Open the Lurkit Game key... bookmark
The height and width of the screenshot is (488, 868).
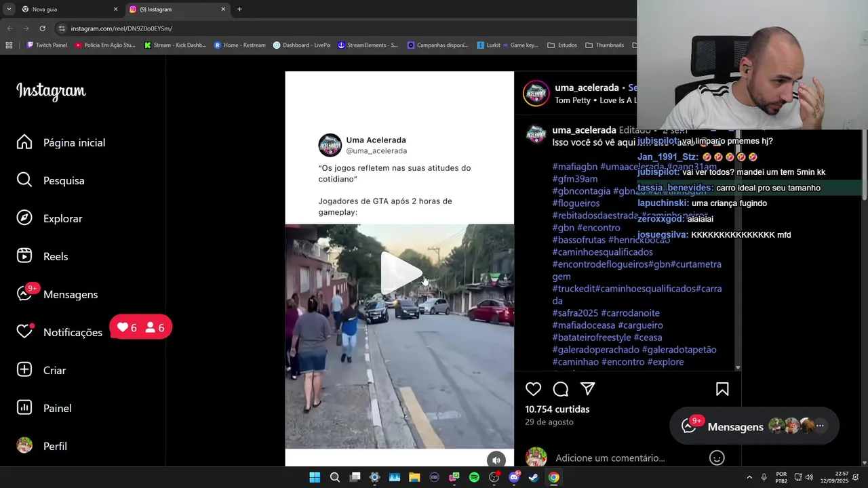coord(507,45)
